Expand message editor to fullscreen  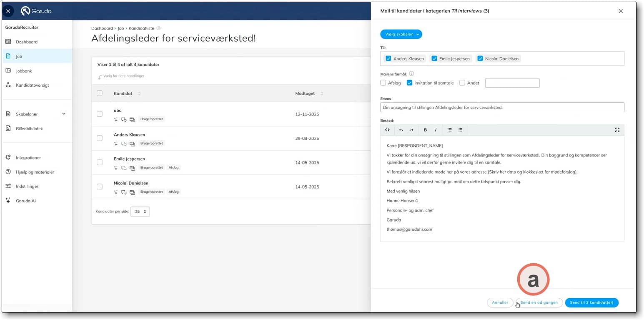(617, 130)
